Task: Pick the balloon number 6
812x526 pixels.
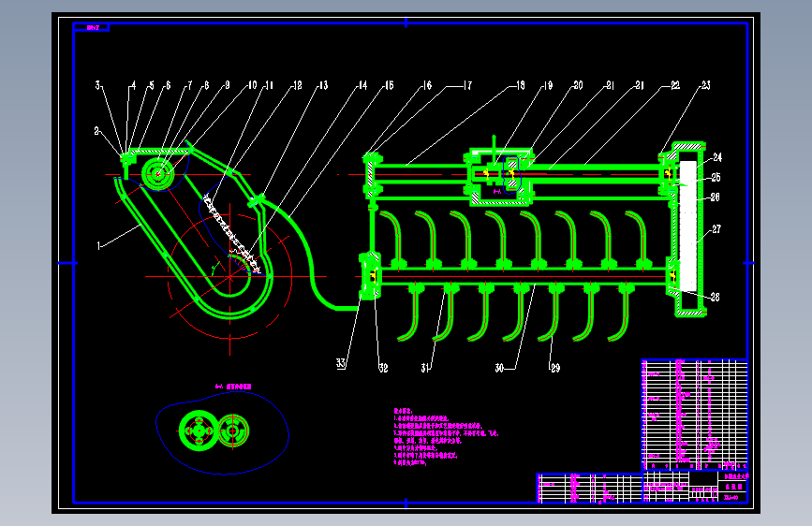Action: [169, 85]
